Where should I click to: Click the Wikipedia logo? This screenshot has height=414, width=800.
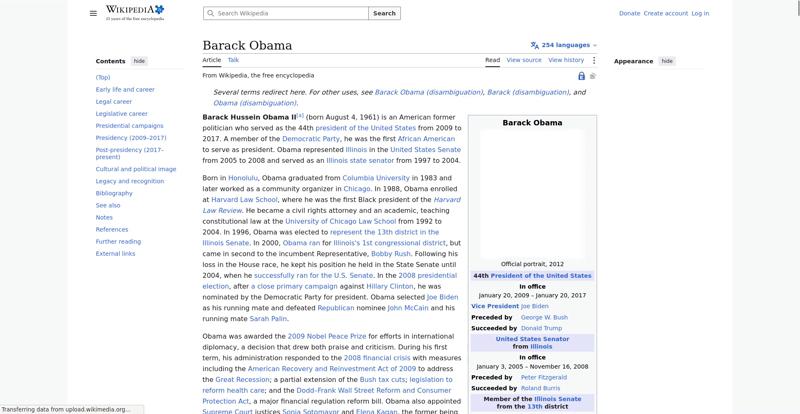point(135,13)
